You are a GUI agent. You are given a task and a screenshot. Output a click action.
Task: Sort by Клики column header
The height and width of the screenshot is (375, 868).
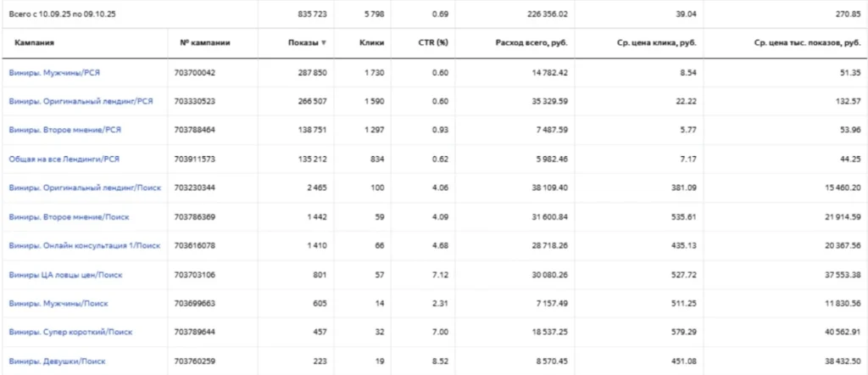click(373, 42)
